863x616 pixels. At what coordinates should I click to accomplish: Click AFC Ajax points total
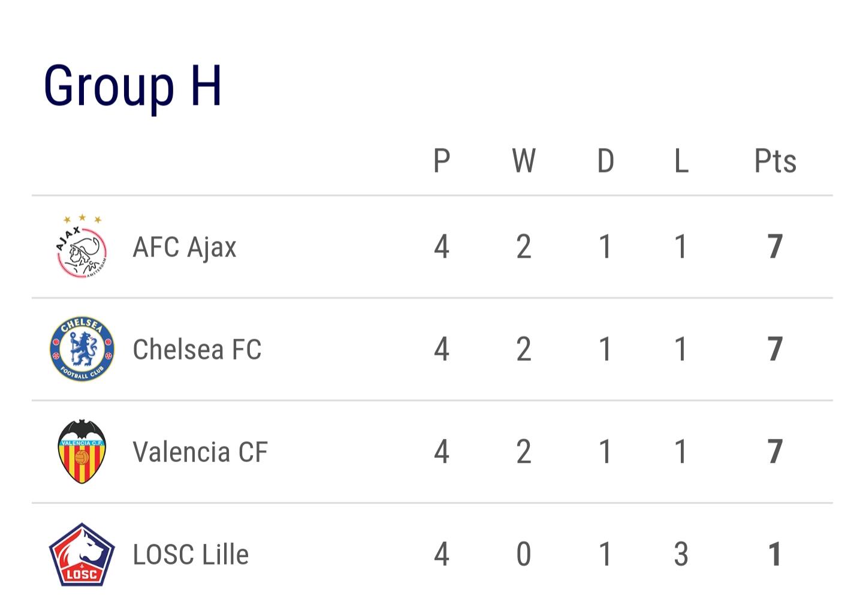[775, 246]
